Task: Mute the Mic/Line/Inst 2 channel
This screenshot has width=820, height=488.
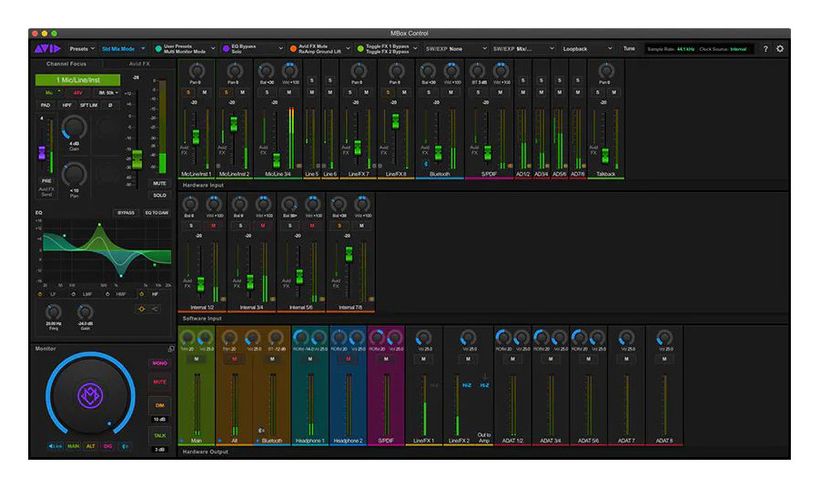Action: pos(242,93)
